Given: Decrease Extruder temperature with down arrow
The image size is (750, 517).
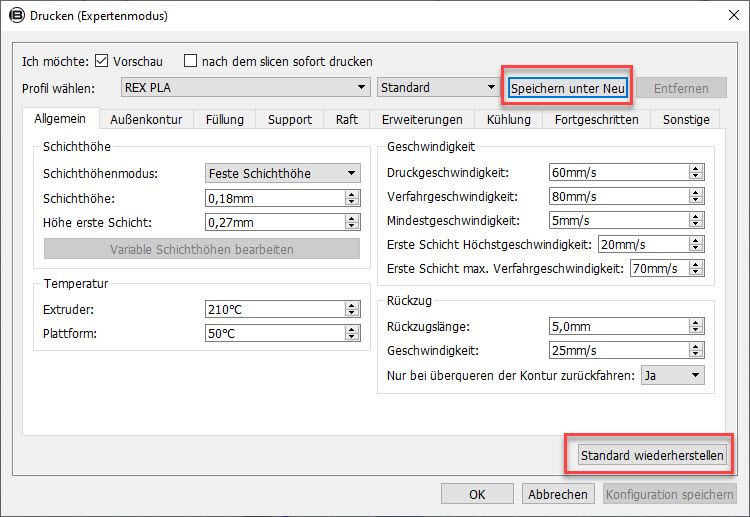Looking at the screenshot, I should click(351, 313).
